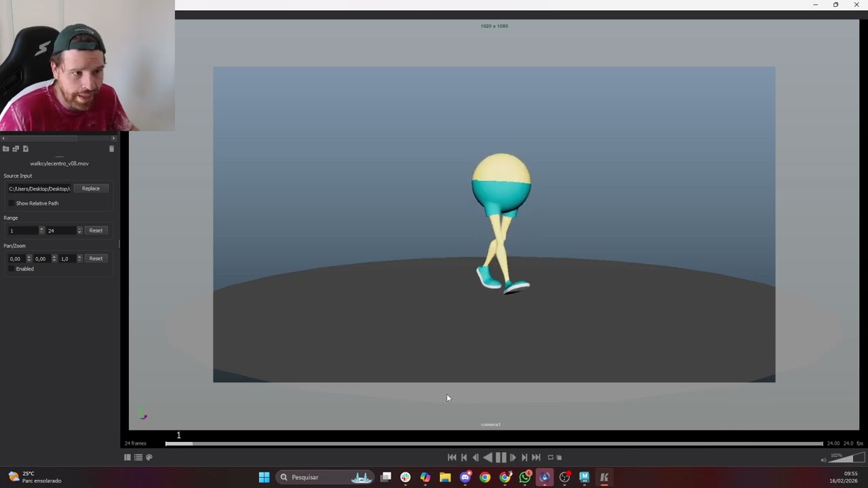Click Replace button for source input

pos(91,188)
